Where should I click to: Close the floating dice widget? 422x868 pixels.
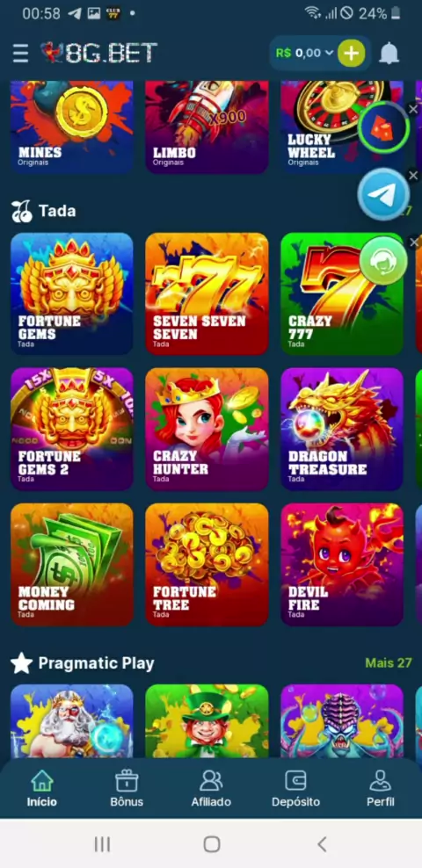[413, 110]
